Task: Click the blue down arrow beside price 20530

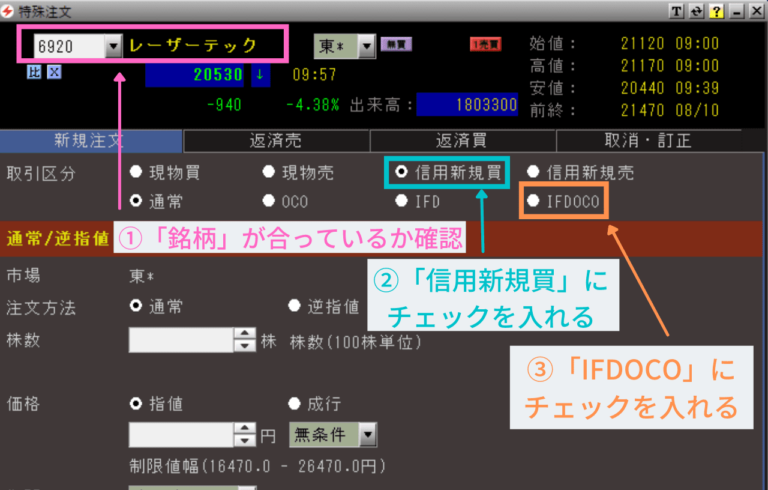Action: [x=260, y=75]
